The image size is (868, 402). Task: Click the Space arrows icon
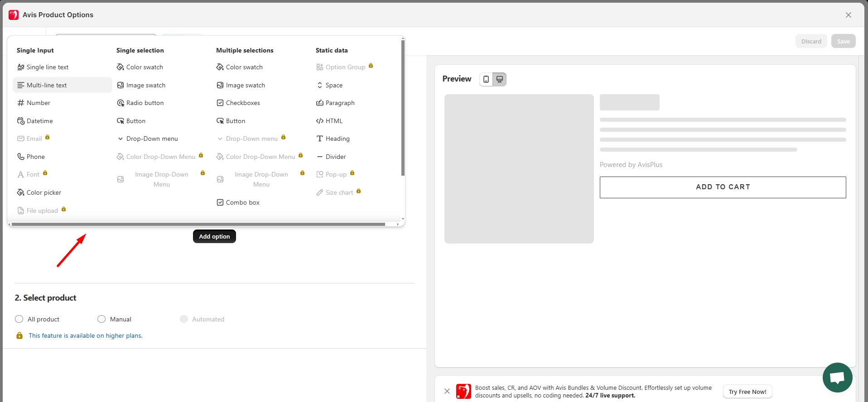click(x=320, y=85)
